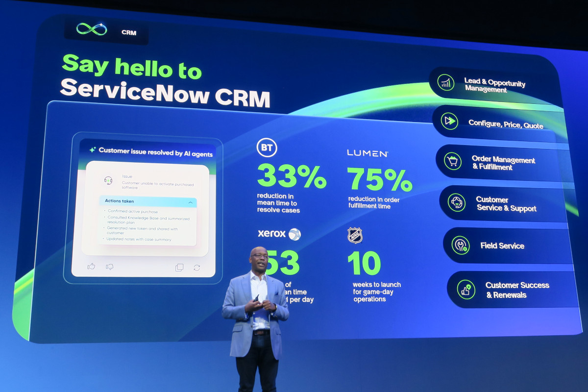588x392 pixels.
Task: Click the Field Service wrench icon
Action: pyautogui.click(x=461, y=245)
